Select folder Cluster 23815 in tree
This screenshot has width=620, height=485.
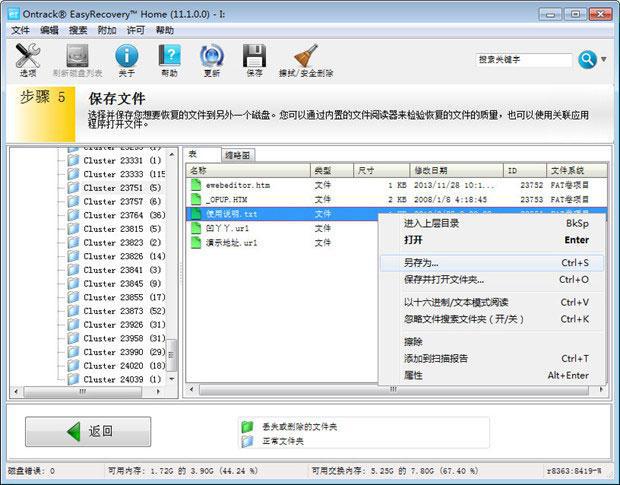(115, 229)
